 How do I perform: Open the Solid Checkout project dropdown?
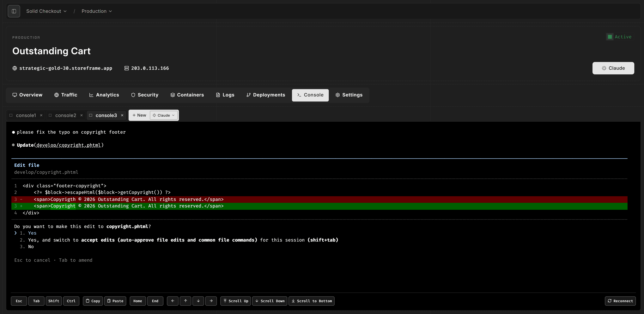(46, 11)
